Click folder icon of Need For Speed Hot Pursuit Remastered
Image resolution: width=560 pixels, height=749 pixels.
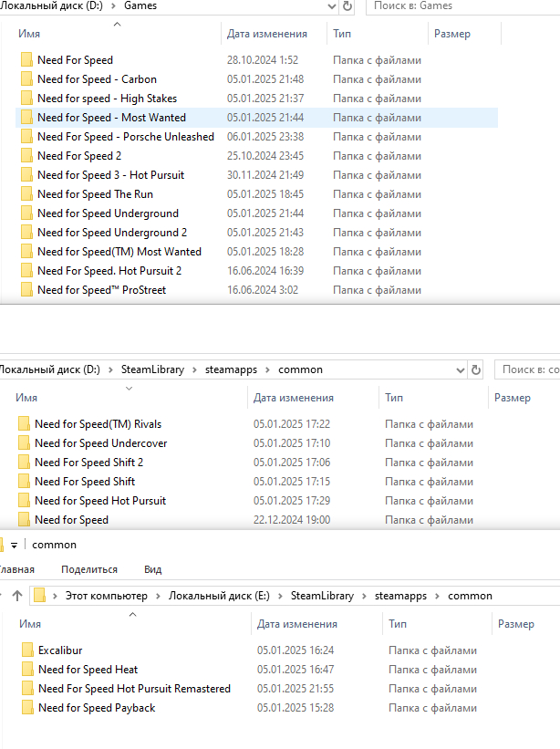[x=27, y=689]
